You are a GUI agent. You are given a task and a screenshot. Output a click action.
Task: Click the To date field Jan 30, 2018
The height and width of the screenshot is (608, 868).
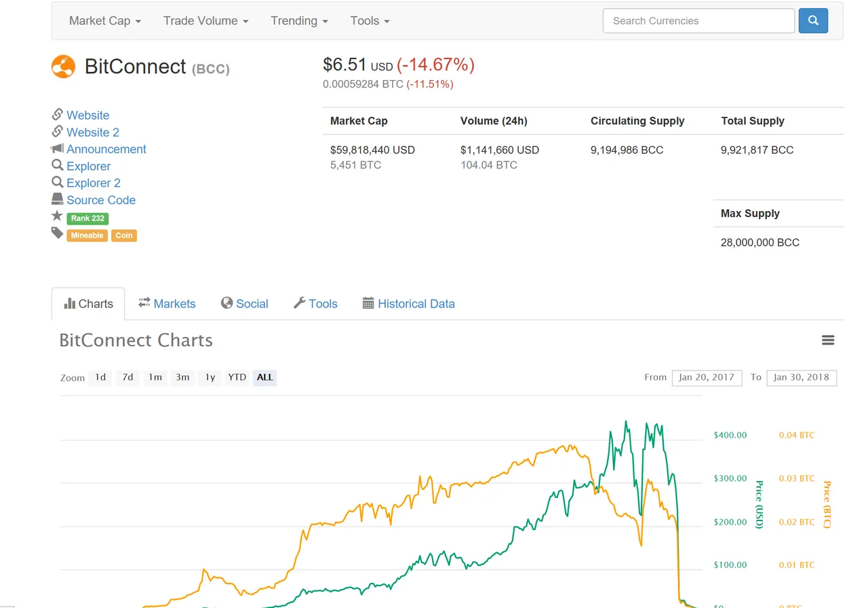(x=802, y=377)
